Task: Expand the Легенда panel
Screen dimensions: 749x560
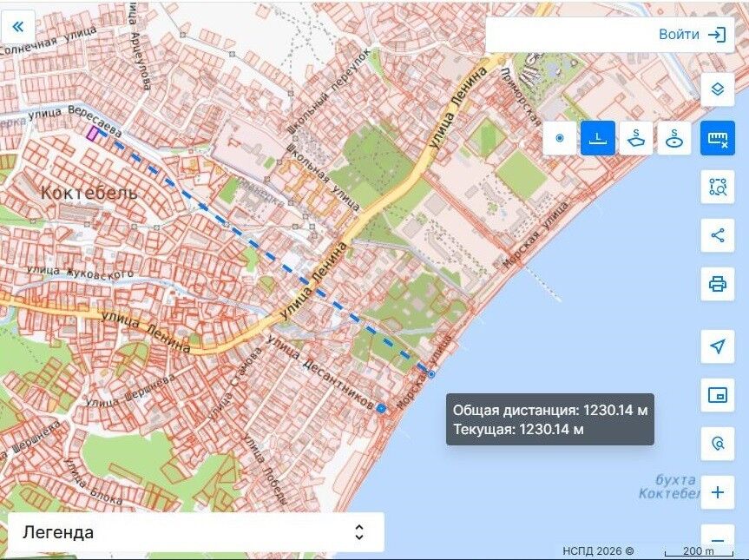Action: [x=196, y=532]
